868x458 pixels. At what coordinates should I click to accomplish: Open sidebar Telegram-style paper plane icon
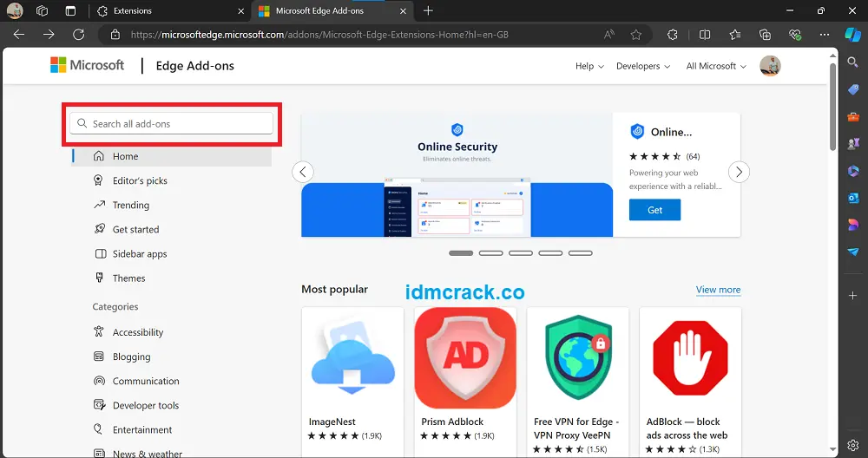(x=853, y=252)
